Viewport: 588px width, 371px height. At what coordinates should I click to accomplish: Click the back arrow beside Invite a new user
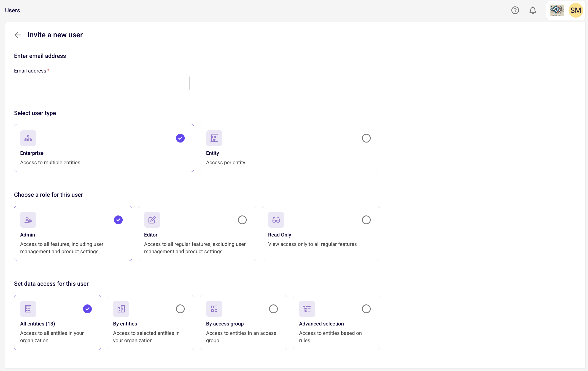[18, 35]
